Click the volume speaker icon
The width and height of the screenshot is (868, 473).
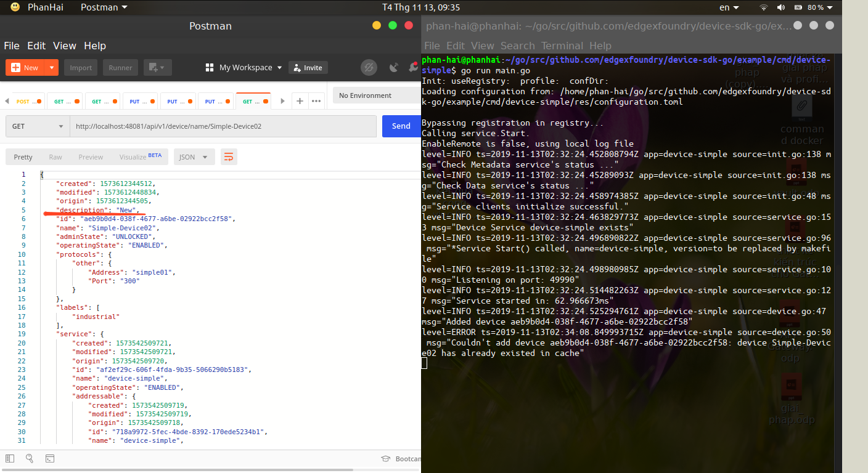pos(780,7)
